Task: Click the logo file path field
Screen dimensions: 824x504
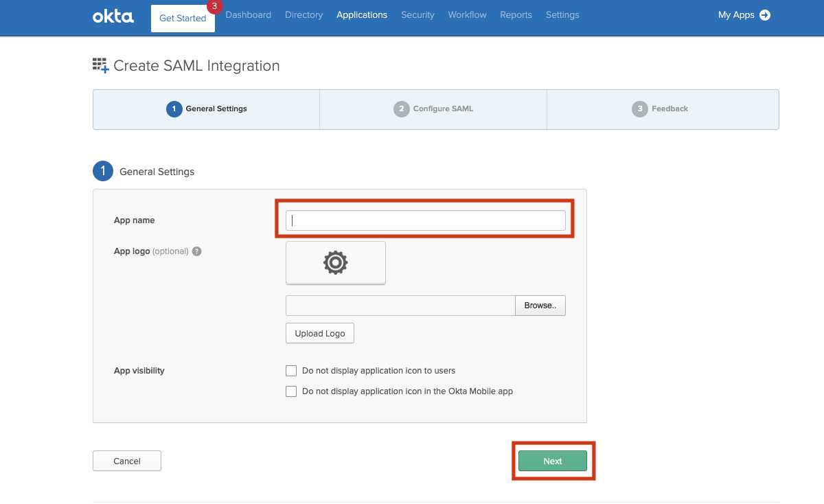Action: (400, 306)
